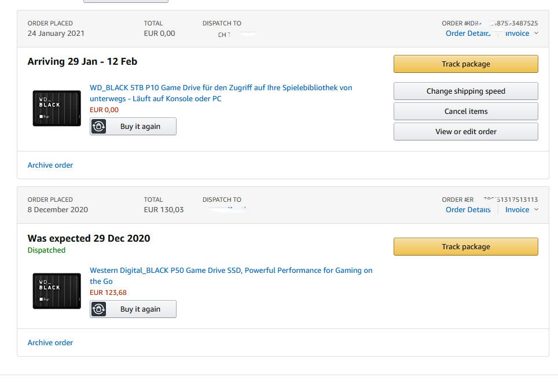Screen dimensions: 558x392
Task: Click the Invoice link of the December 2020 order
Action: click(x=517, y=210)
